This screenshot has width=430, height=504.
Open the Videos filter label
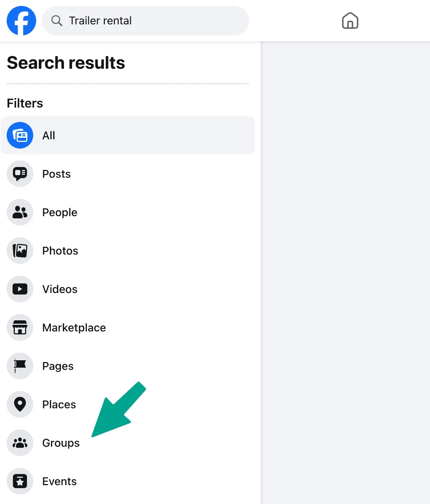click(x=60, y=289)
